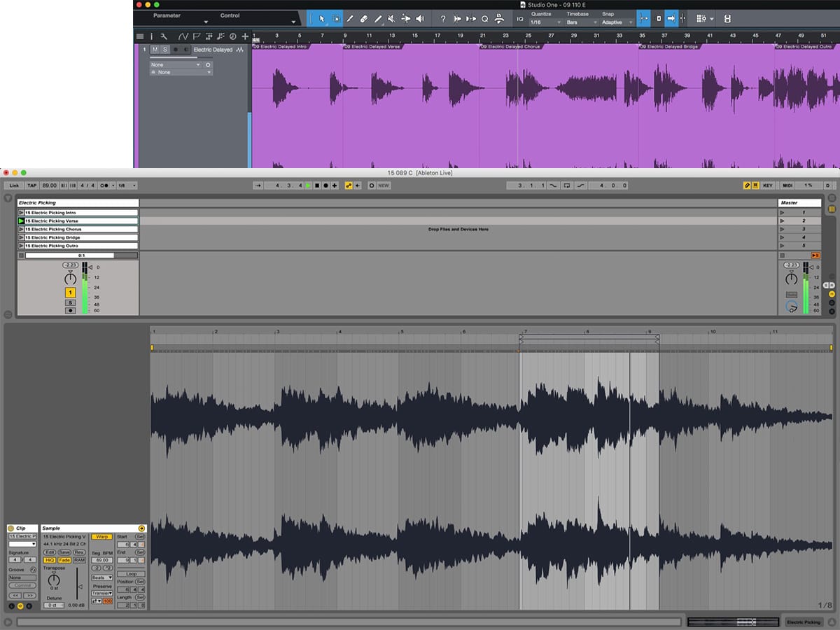This screenshot has height=630, width=840.
Task: Expand the Beats warp mode dropdown
Action: (x=101, y=577)
